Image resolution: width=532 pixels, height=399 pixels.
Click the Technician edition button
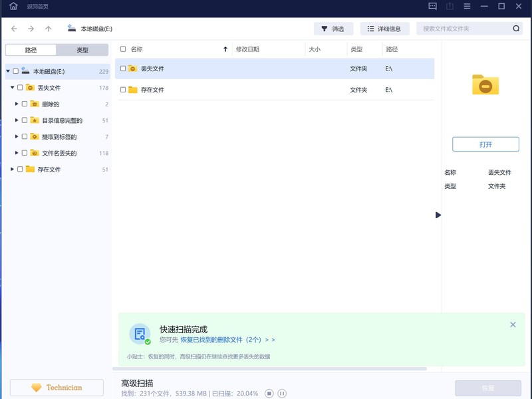(x=57, y=388)
